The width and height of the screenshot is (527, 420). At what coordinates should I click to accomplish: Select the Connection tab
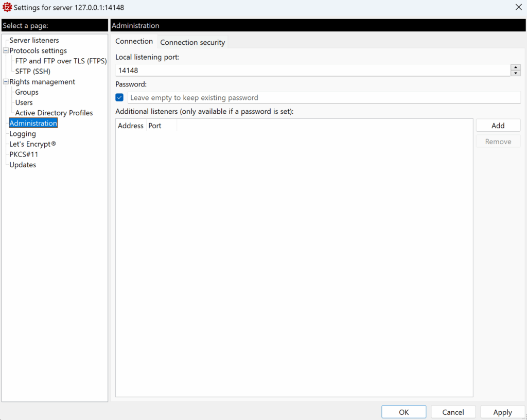point(134,41)
